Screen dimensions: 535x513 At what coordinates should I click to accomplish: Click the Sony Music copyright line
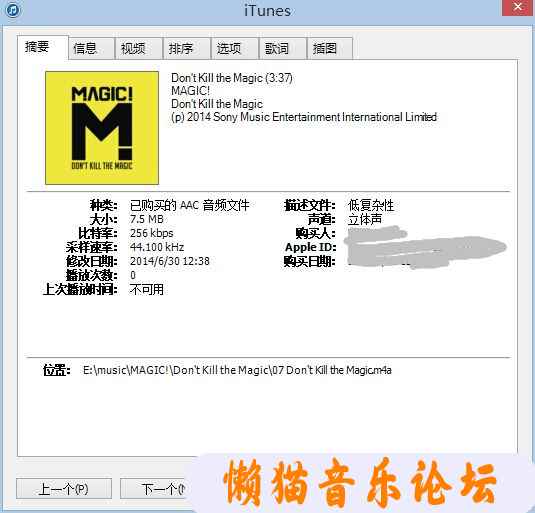[x=304, y=117]
